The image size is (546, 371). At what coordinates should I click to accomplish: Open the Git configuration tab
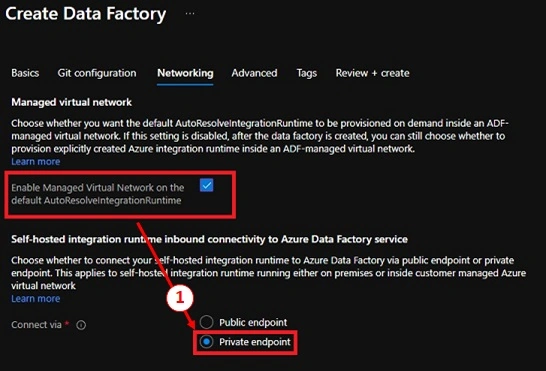[x=97, y=73]
